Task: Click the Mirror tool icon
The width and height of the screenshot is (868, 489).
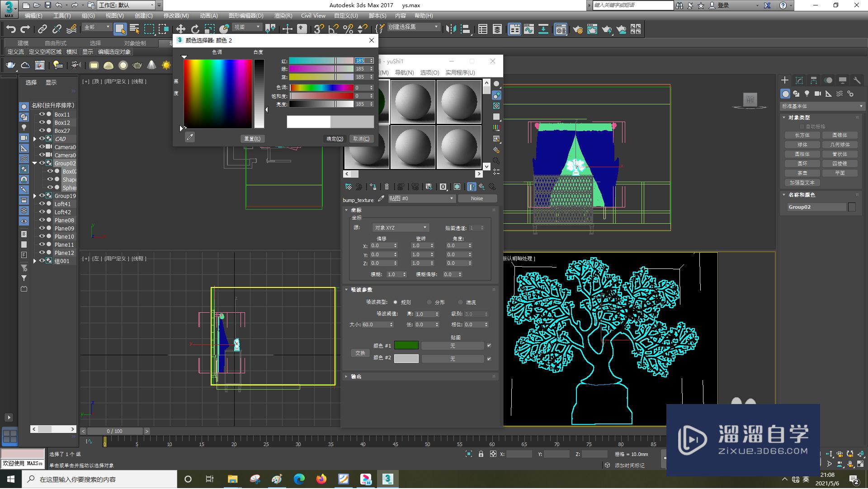Action: [451, 29]
